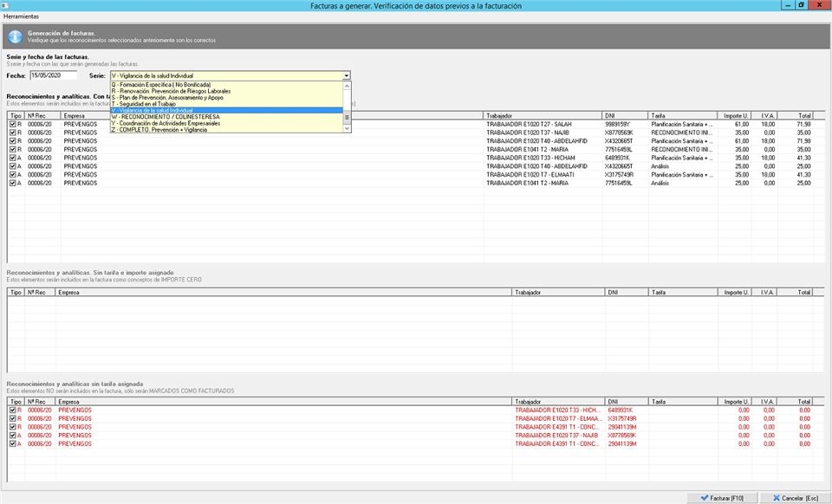Uncheck first red row checkbox in bottom table

12,410
